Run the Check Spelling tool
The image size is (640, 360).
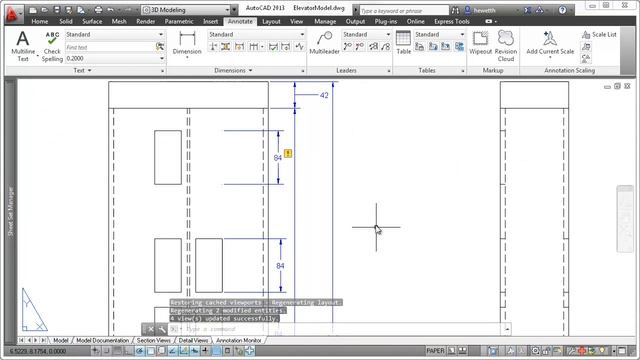pyautogui.click(x=52, y=47)
